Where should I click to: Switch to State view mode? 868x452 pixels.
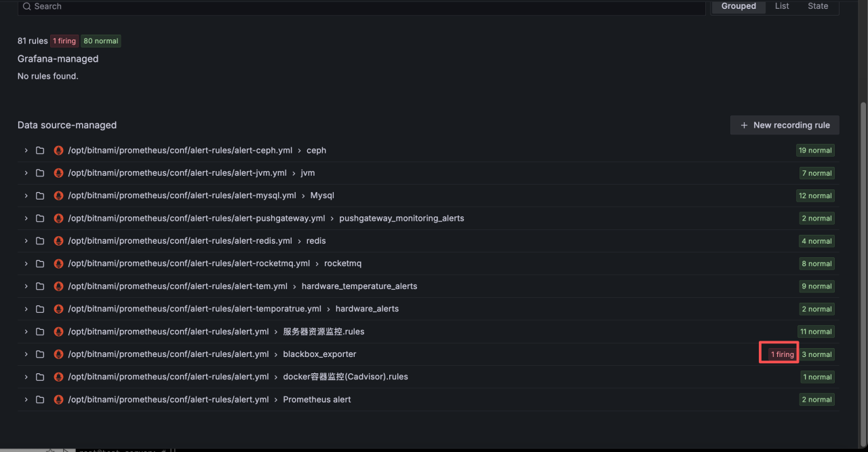click(x=818, y=6)
